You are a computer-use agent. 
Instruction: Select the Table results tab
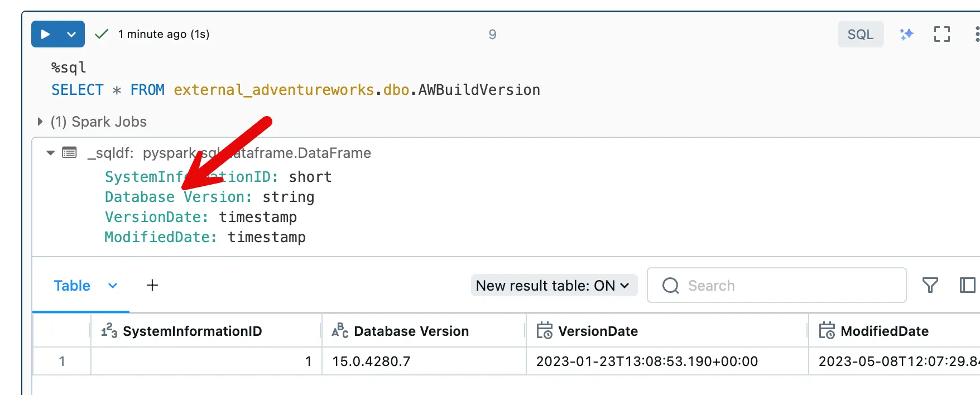point(72,286)
